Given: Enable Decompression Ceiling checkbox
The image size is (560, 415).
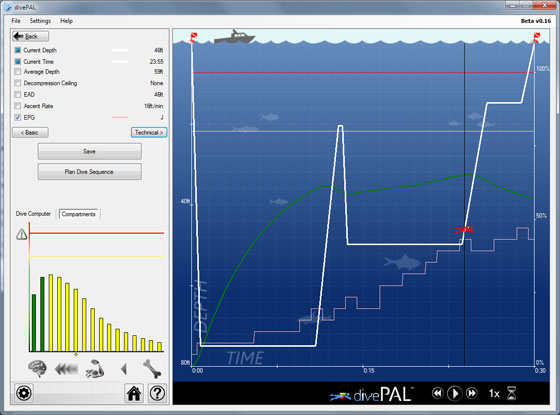Looking at the screenshot, I should [18, 83].
